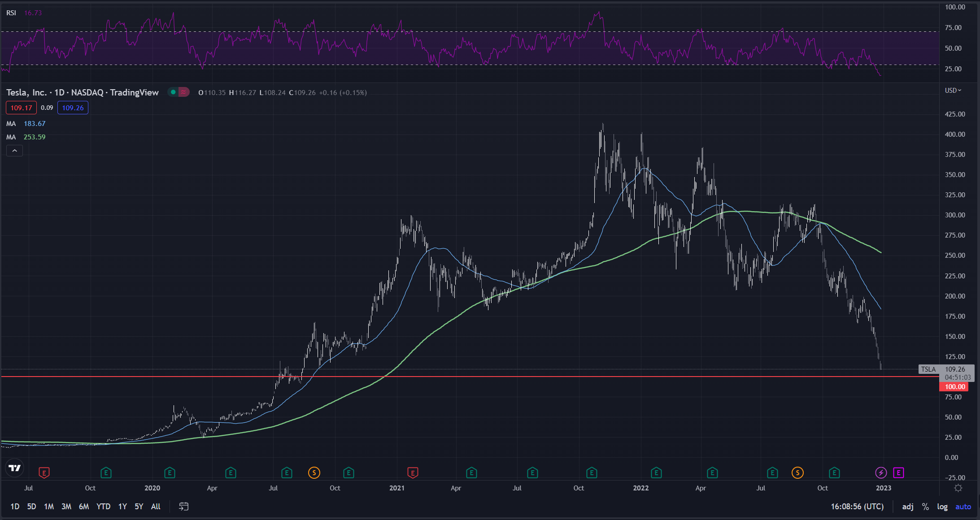Screen dimensions: 980x520
Task: Toggle adjusted data with adj button
Action: tap(908, 507)
